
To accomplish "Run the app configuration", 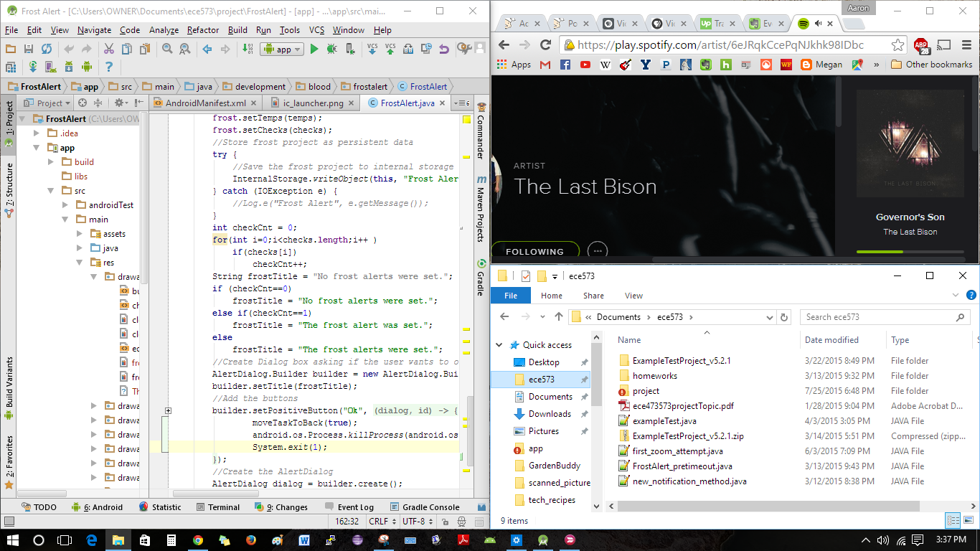I will pos(315,50).
